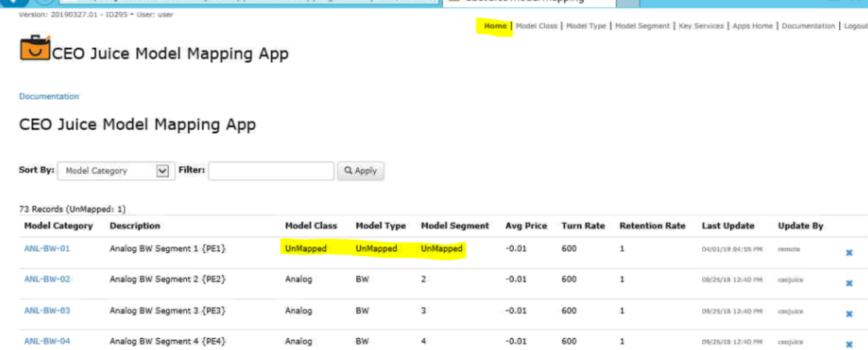Click the 'remote' Update By value for ANL-BW-01
This screenshot has width=868, height=350.
[789, 249]
